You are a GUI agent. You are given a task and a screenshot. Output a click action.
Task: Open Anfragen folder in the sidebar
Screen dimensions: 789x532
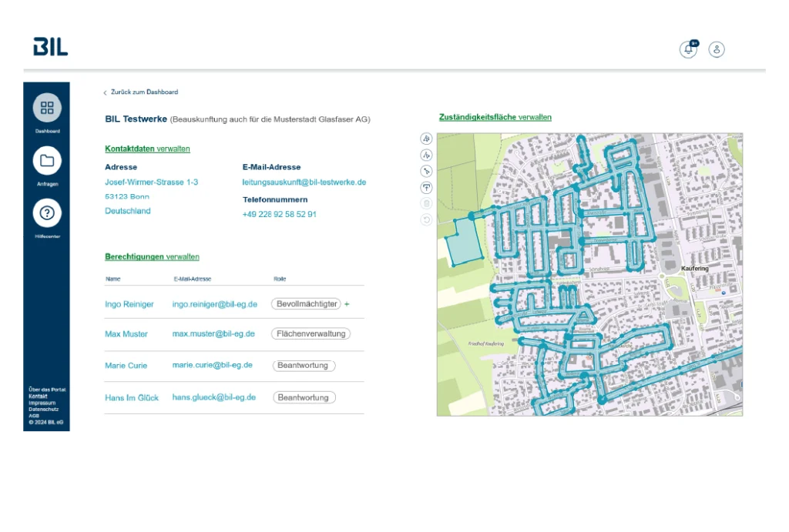click(47, 161)
